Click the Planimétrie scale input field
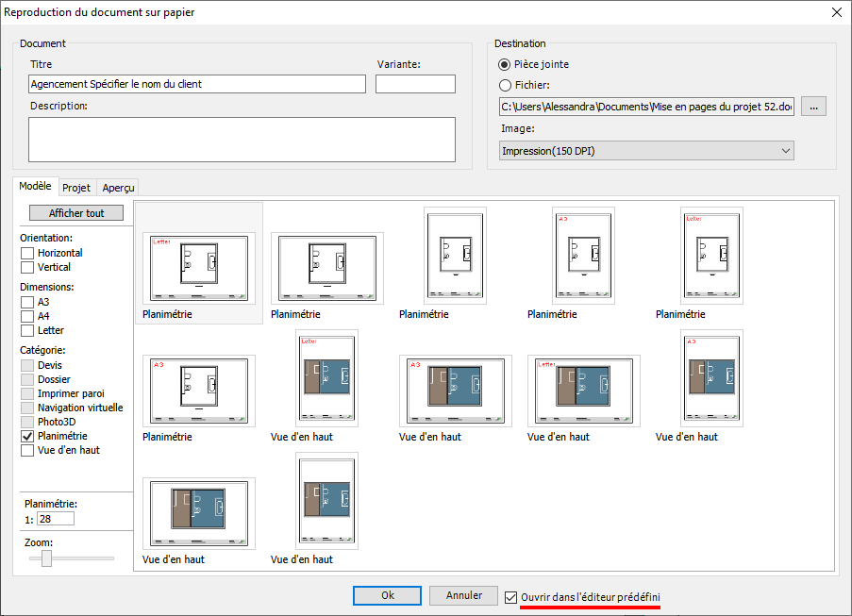 56,519
